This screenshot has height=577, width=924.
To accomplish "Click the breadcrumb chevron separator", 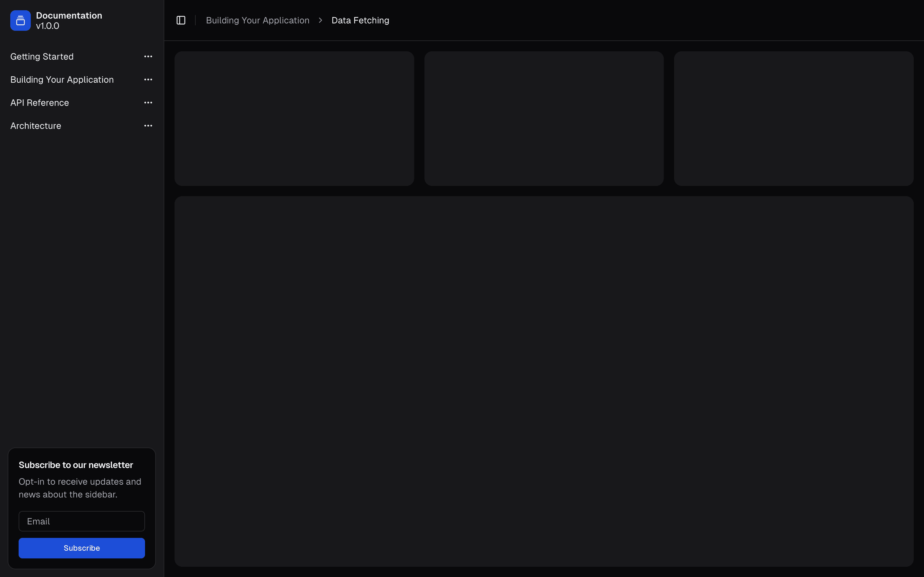I will (320, 20).
